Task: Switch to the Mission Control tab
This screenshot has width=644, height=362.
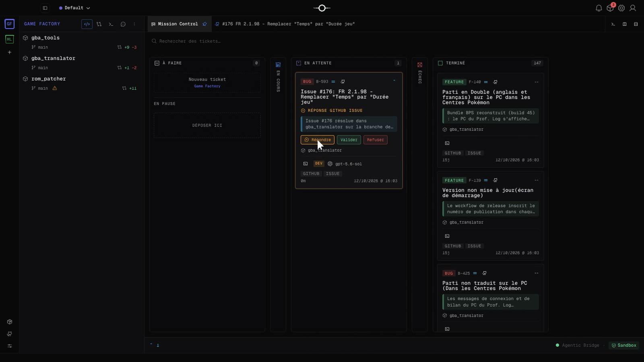Action: click(x=178, y=24)
